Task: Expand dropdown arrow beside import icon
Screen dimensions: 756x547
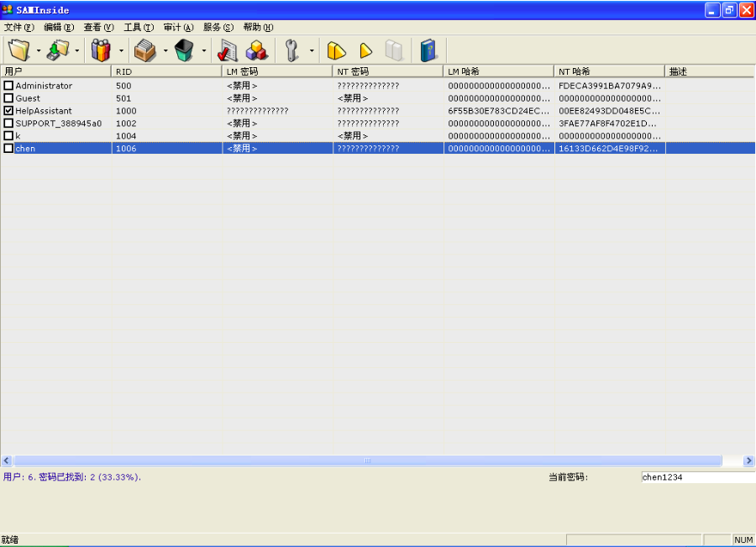Action: (77, 50)
